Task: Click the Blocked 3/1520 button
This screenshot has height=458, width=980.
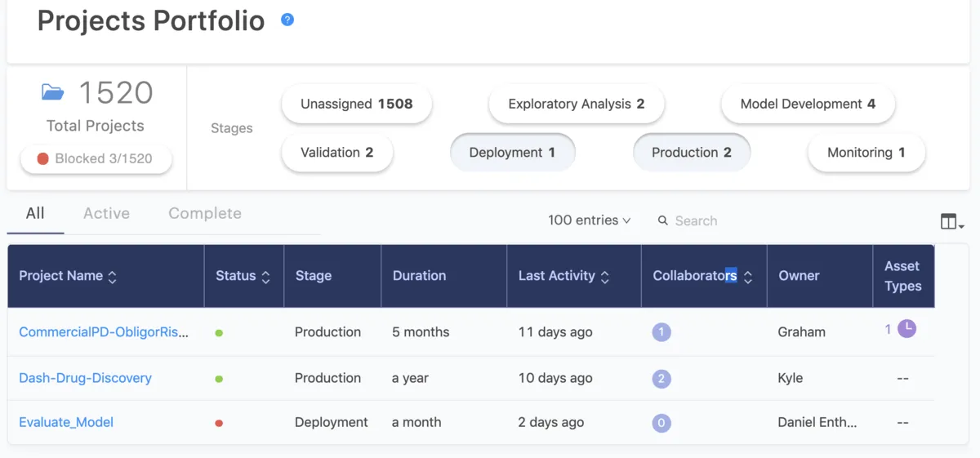Action: pos(96,159)
